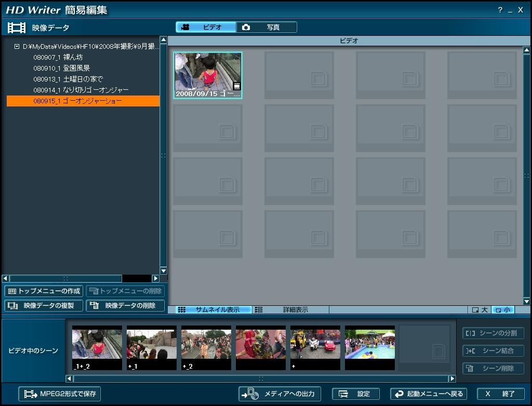The image size is (532, 406).
Task: Set thumbnail size to 大
Action: pos(480,309)
